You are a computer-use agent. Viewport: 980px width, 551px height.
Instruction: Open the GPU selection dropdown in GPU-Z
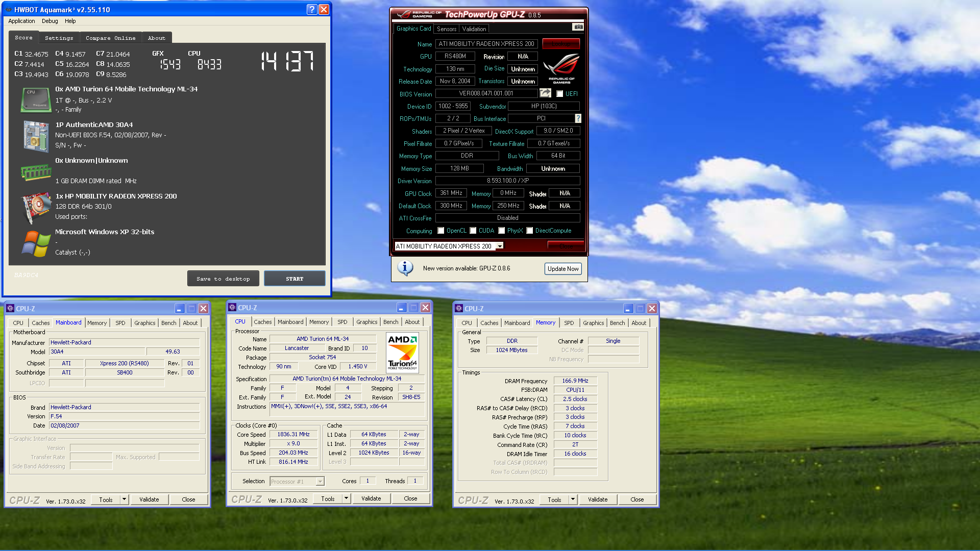(x=500, y=246)
